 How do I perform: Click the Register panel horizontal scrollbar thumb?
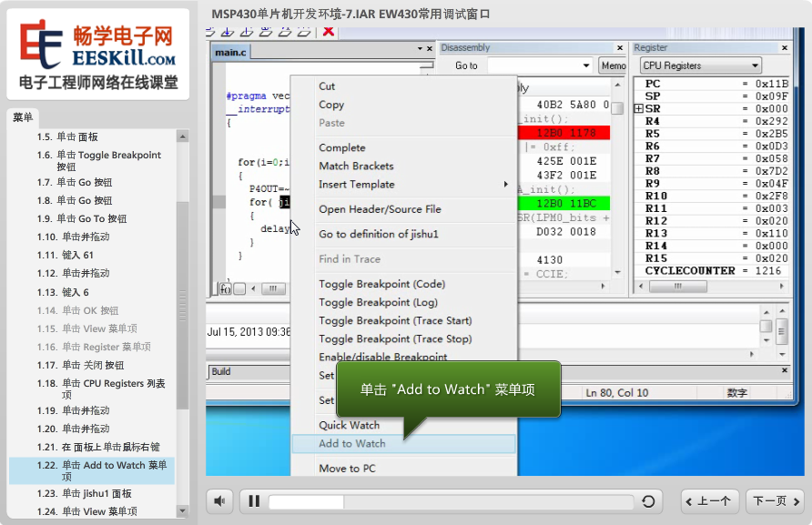point(678,287)
